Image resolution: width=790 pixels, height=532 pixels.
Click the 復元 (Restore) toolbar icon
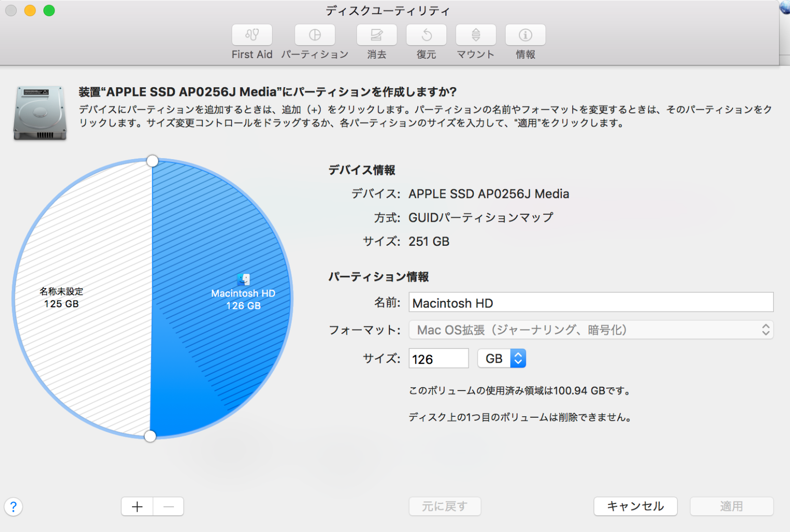point(426,34)
